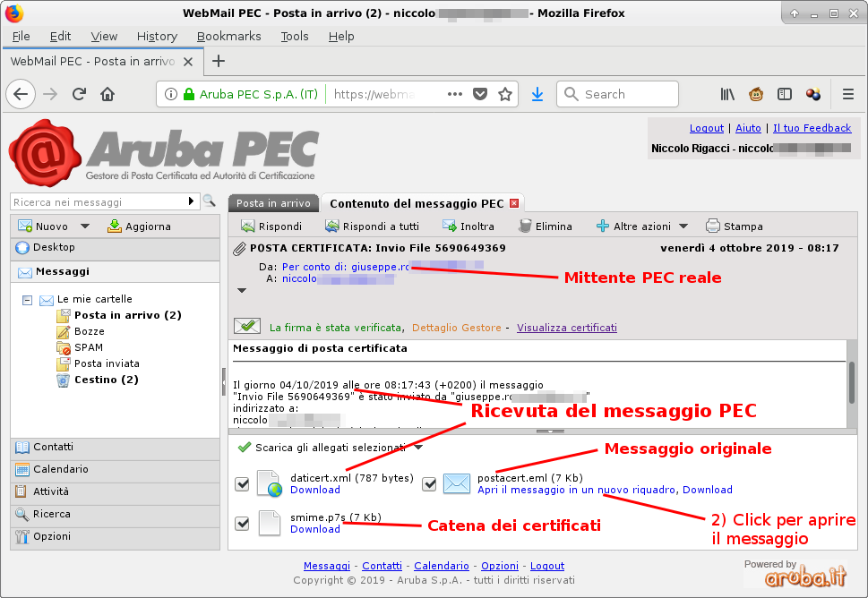Click the verified signature checkmark icon

[x=247, y=326]
